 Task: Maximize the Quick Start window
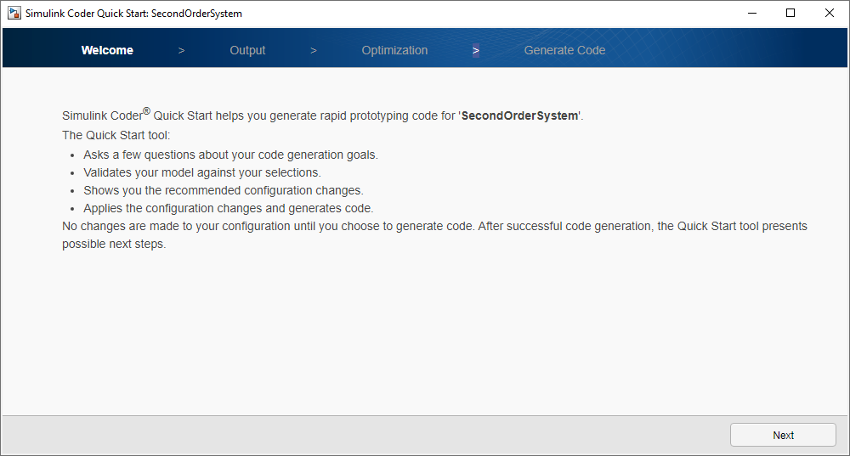pos(790,14)
